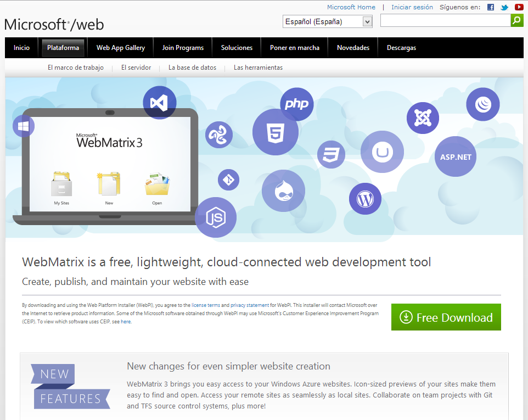Switch to the La base de datos tab
Image resolution: width=528 pixels, height=420 pixels.
pyautogui.click(x=192, y=68)
